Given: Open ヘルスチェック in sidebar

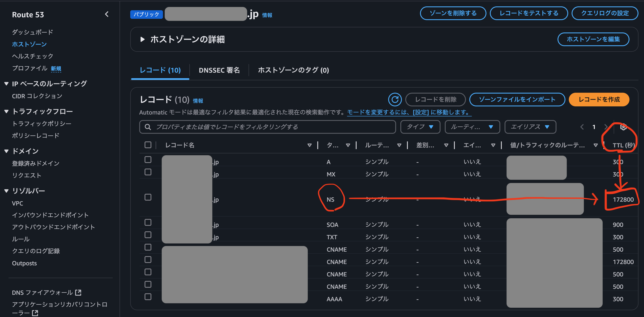Looking at the screenshot, I should 32,56.
